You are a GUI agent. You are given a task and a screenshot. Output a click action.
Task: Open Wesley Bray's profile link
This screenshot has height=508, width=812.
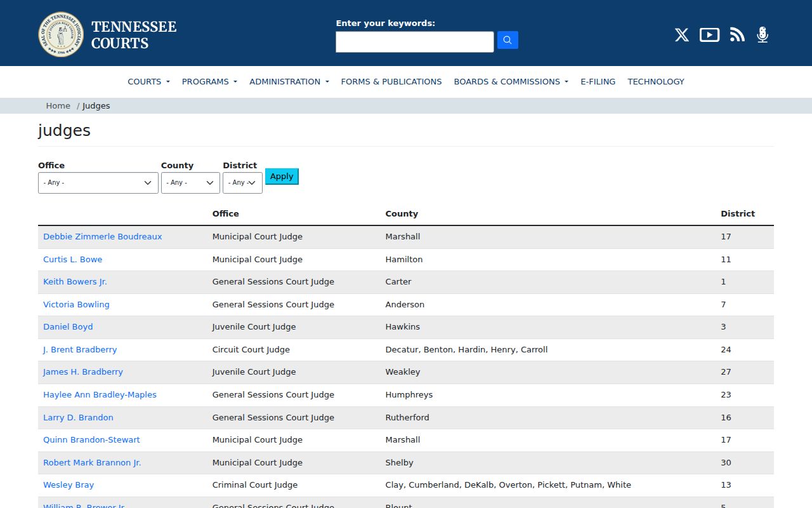click(x=69, y=485)
